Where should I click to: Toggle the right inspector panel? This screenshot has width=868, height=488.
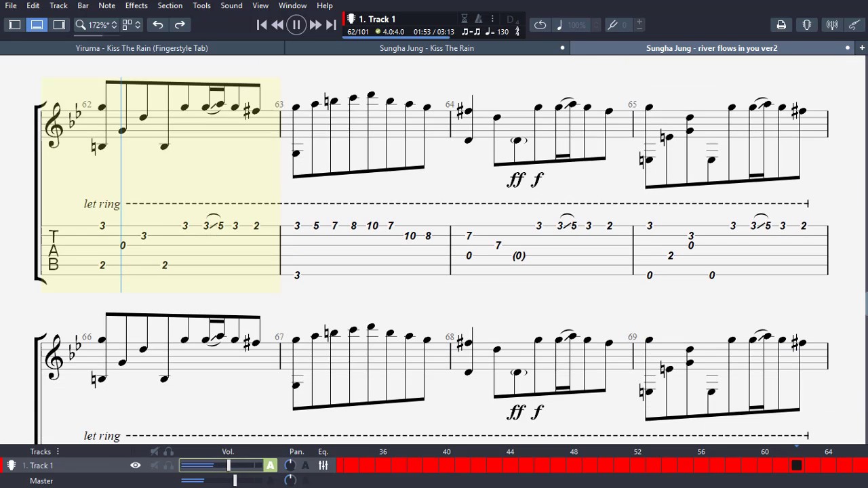click(x=59, y=24)
